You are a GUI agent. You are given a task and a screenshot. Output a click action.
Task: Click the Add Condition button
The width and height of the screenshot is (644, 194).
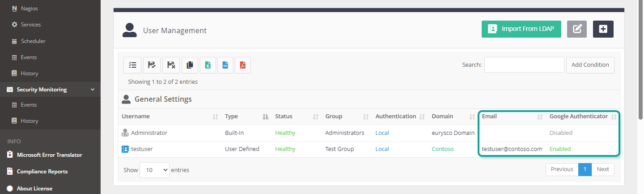pos(590,65)
